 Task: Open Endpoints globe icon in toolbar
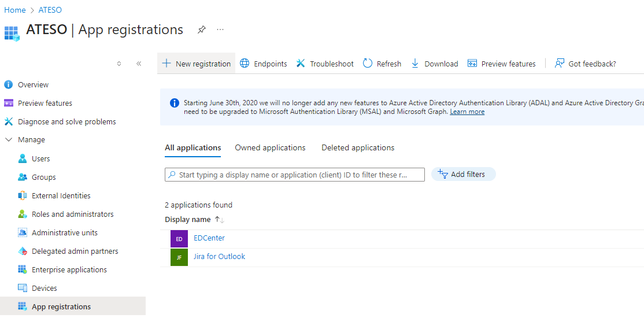(x=245, y=64)
